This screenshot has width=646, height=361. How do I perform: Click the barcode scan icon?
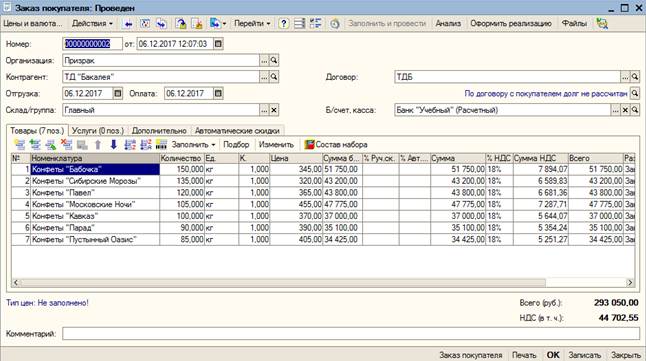(161, 145)
